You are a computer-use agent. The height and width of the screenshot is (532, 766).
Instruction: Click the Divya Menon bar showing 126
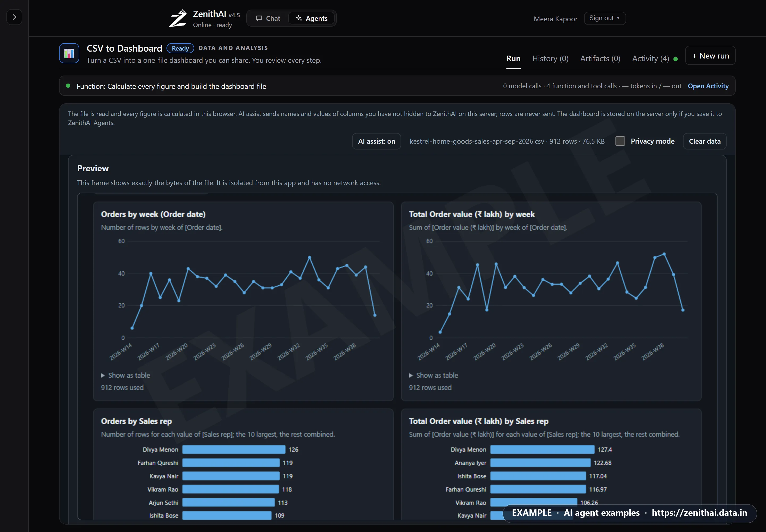point(234,449)
